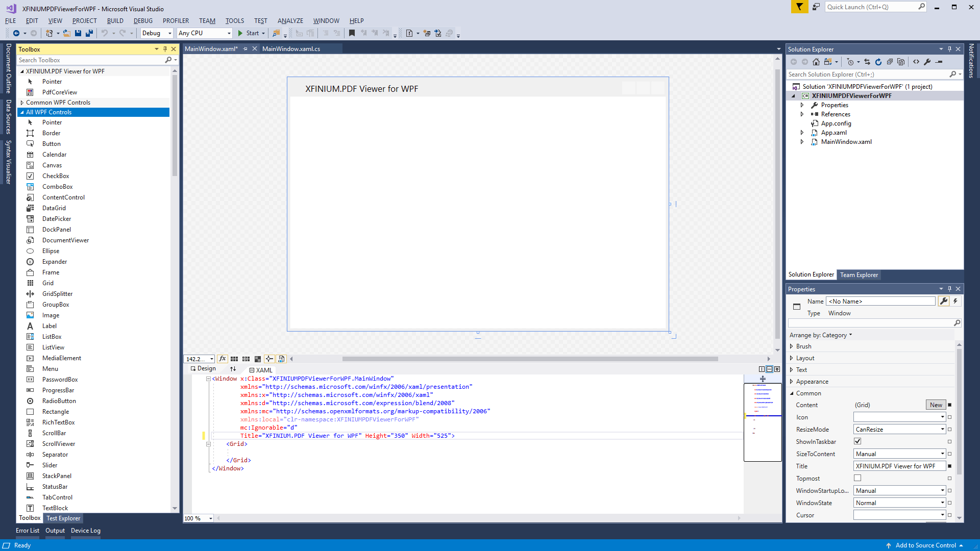Uncheck the ShowInTaskbar checkbox
This screenshot has height=551, width=980.
tap(857, 441)
